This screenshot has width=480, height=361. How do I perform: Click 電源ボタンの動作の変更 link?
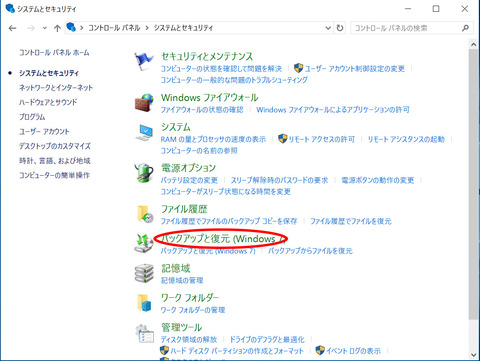[378, 180]
